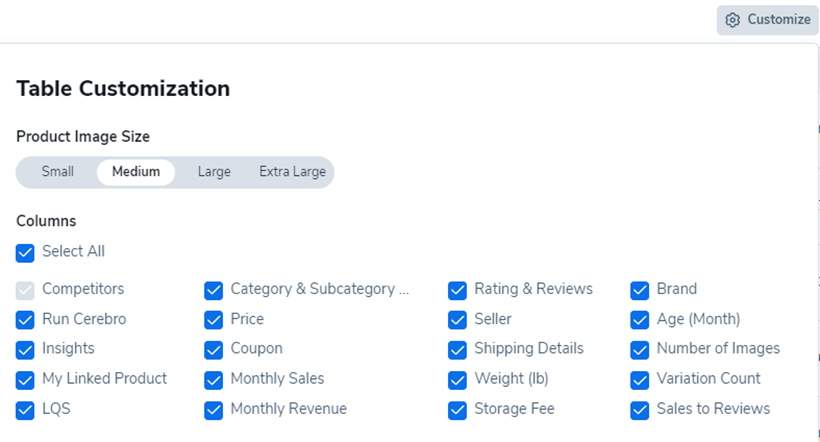
Task: Toggle the Sales to Reviews checkbox
Action: pyautogui.click(x=640, y=410)
